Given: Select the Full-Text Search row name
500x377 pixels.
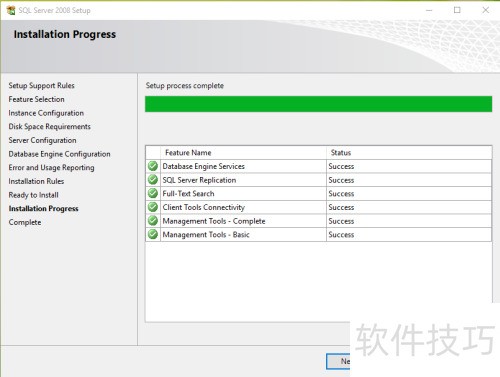Looking at the screenshot, I should [188, 194].
